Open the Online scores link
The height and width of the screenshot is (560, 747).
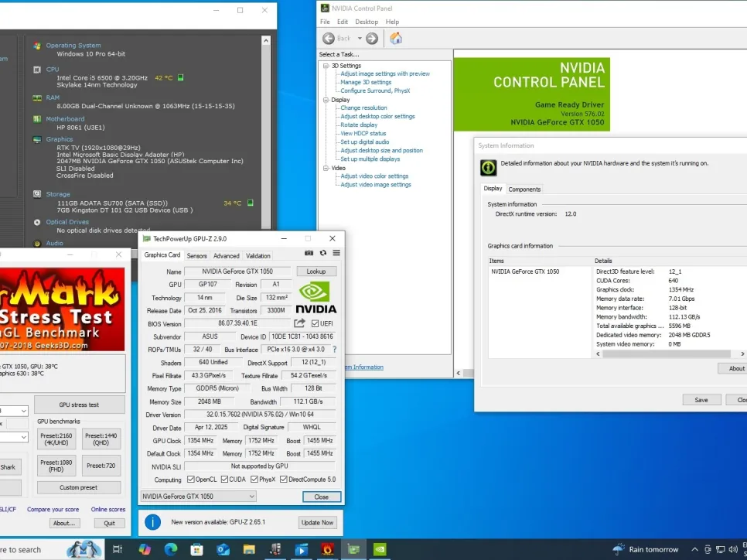(x=108, y=510)
